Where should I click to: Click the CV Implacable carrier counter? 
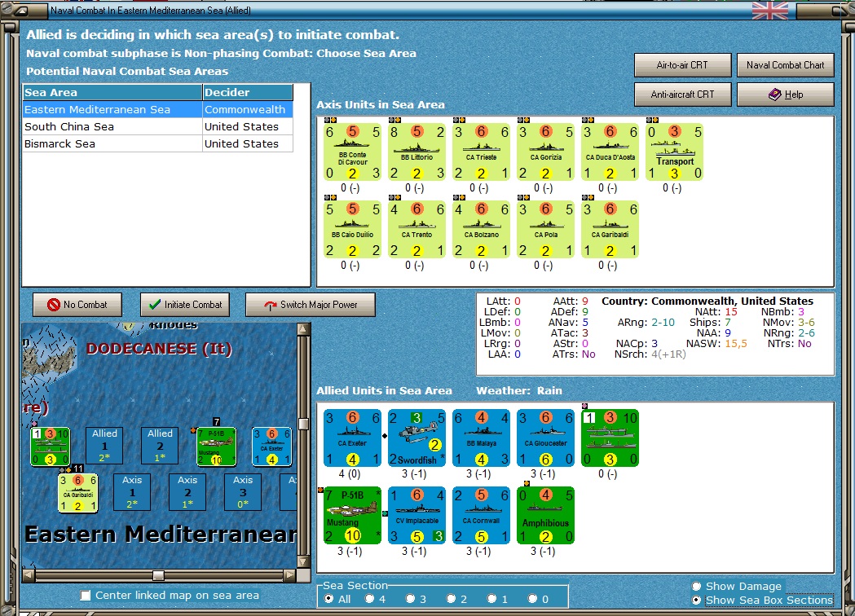(416, 516)
